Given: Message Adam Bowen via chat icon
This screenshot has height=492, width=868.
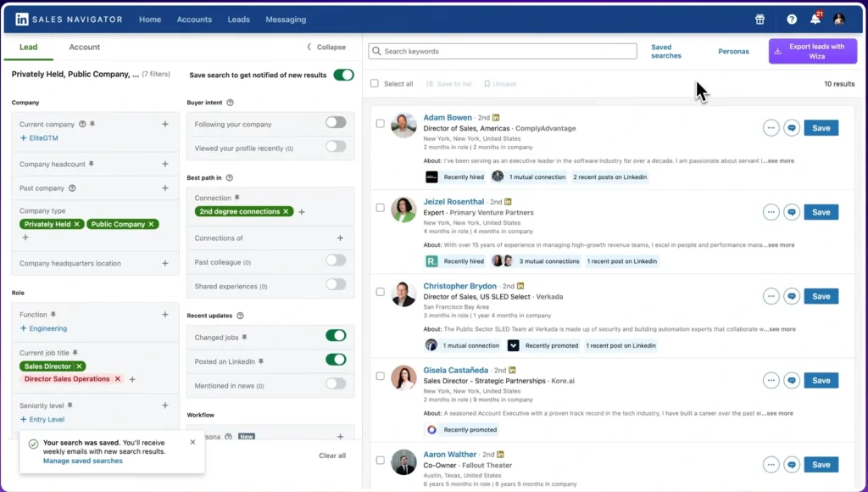Looking at the screenshot, I should (x=792, y=128).
